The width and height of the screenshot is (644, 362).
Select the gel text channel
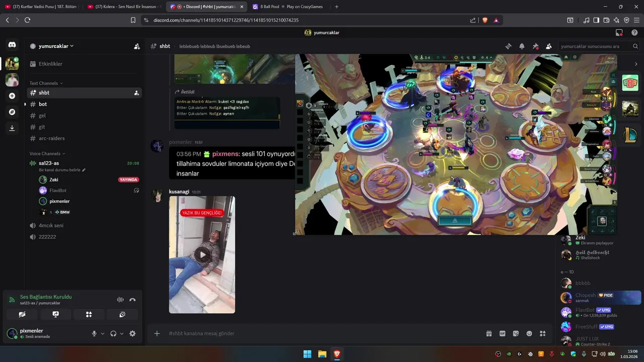pyautogui.click(x=84, y=116)
